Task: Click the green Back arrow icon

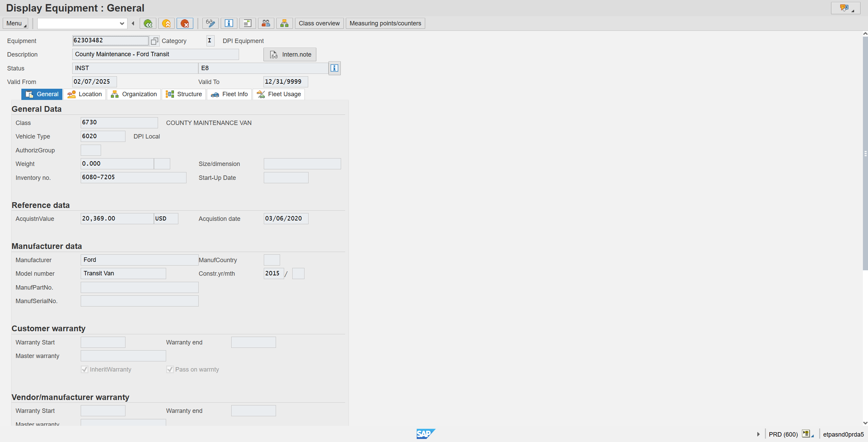Action: tap(148, 23)
